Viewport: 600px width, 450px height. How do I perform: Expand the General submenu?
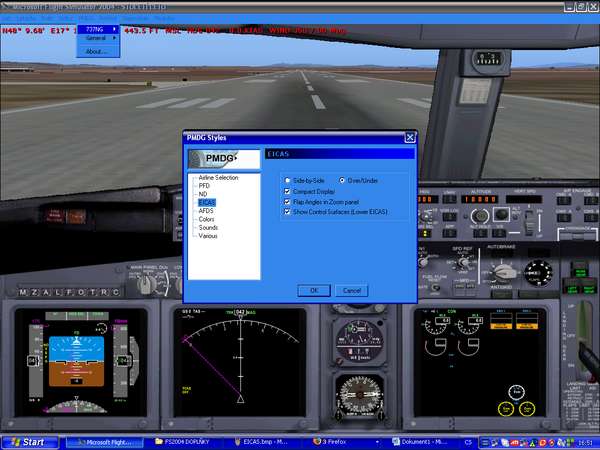98,38
